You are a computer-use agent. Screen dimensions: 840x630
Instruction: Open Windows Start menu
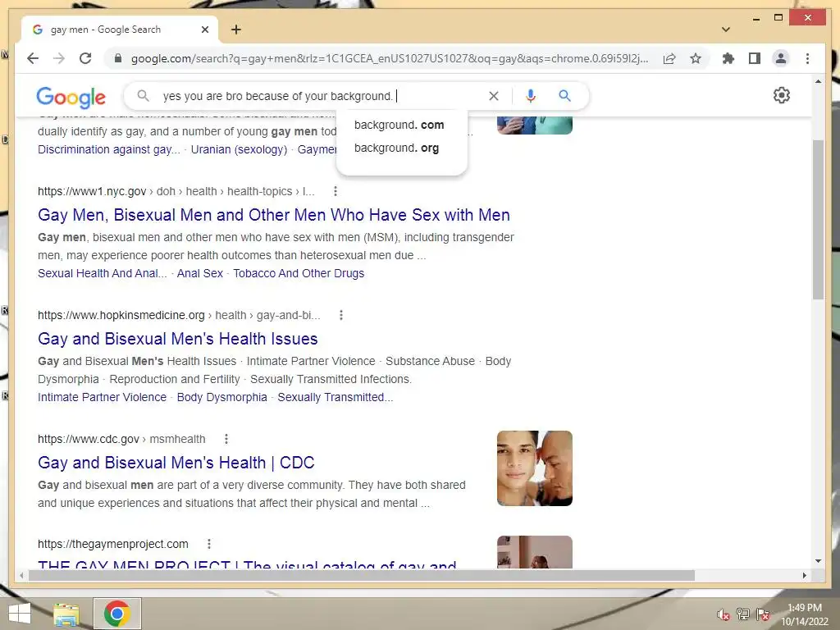click(20, 614)
